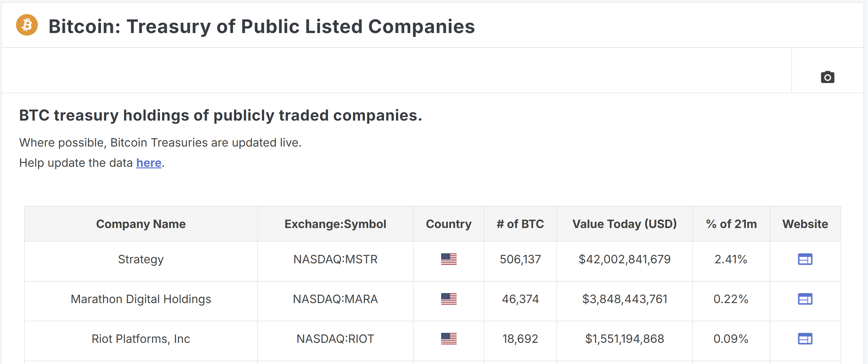Click the Bitcoin: Treasury of Public Listed Companies heading
This screenshot has width=868, height=364.
[262, 26]
